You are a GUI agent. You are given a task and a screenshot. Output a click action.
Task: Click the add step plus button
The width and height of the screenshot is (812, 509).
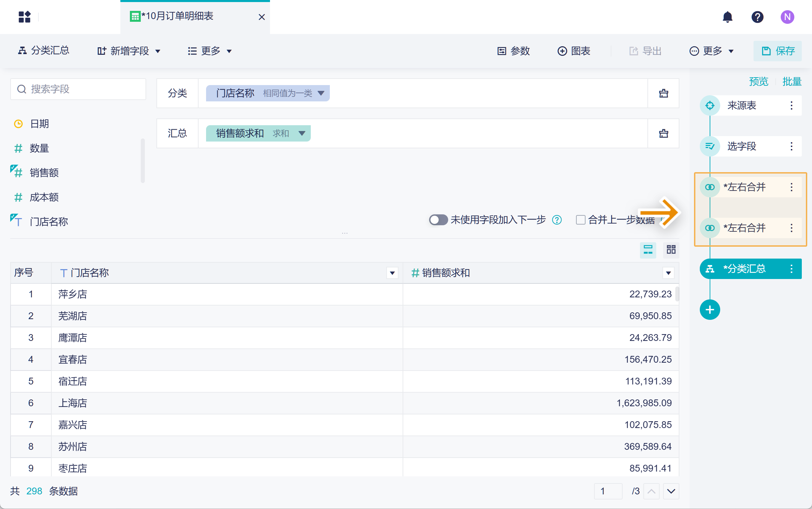coord(710,310)
